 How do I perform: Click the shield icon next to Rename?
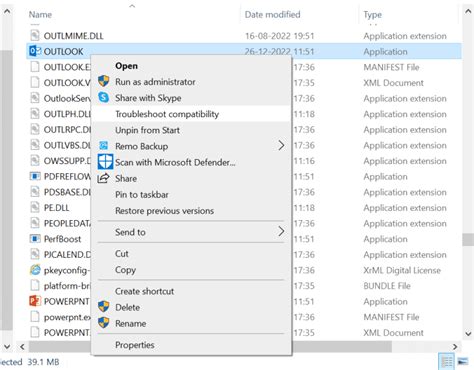pos(104,323)
